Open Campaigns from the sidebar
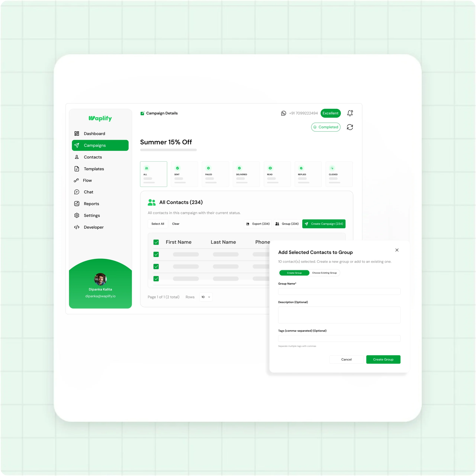This screenshot has height=476, width=476. pyautogui.click(x=100, y=145)
